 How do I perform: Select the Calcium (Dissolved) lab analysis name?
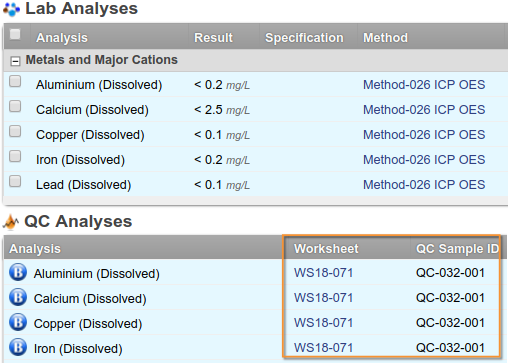tap(92, 110)
